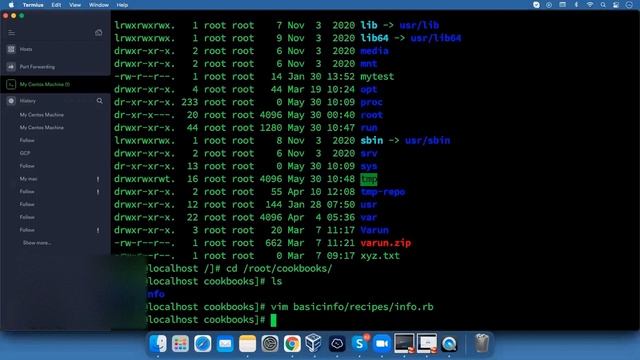Click 'mytest' file name in listing
Viewport: 640px width, 360px height.
pyautogui.click(x=377, y=77)
